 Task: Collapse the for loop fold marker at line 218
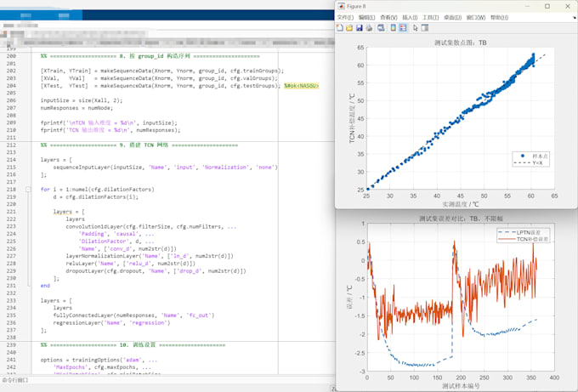[x=28, y=189]
